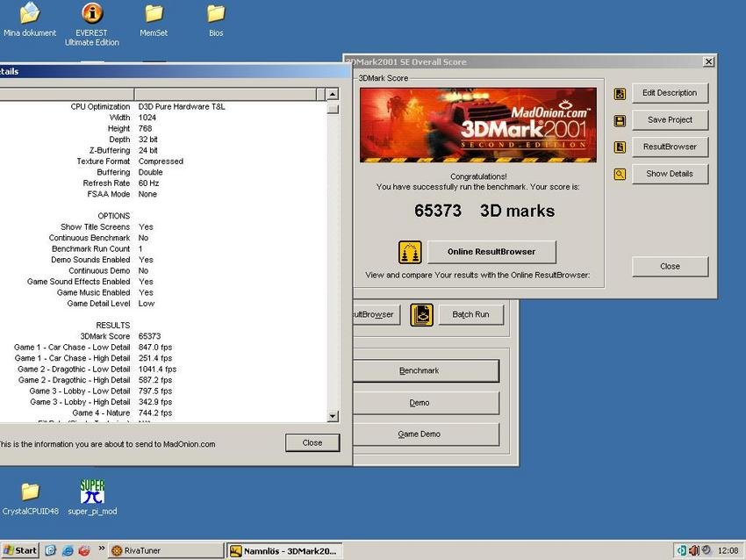Open Internet Explorer from quick launch
The height and width of the screenshot is (560, 746).
coord(68,550)
